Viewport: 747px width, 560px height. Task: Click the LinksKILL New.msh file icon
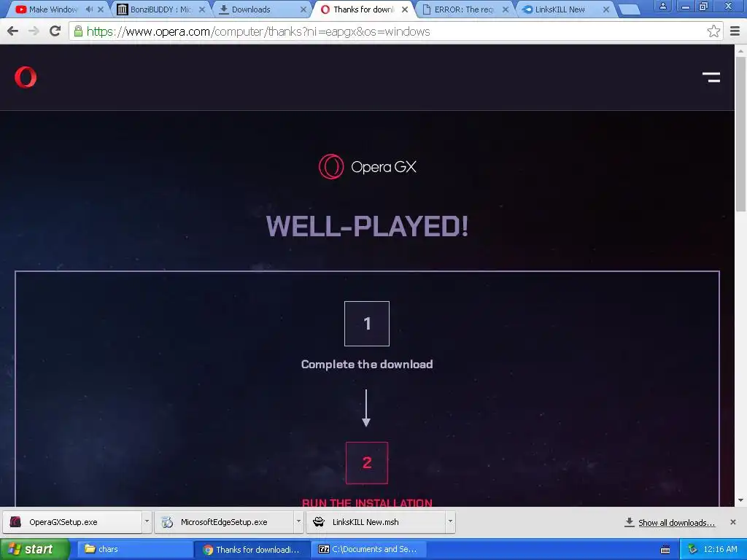pos(319,522)
